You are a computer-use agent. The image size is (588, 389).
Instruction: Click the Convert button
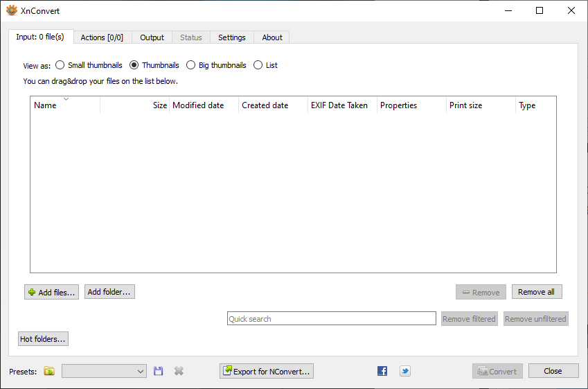click(x=498, y=372)
